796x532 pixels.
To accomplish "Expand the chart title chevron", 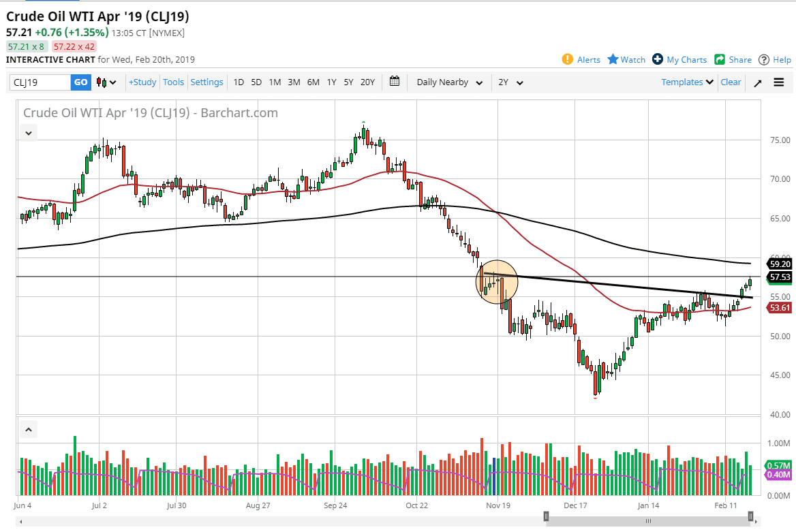I will point(28,133).
